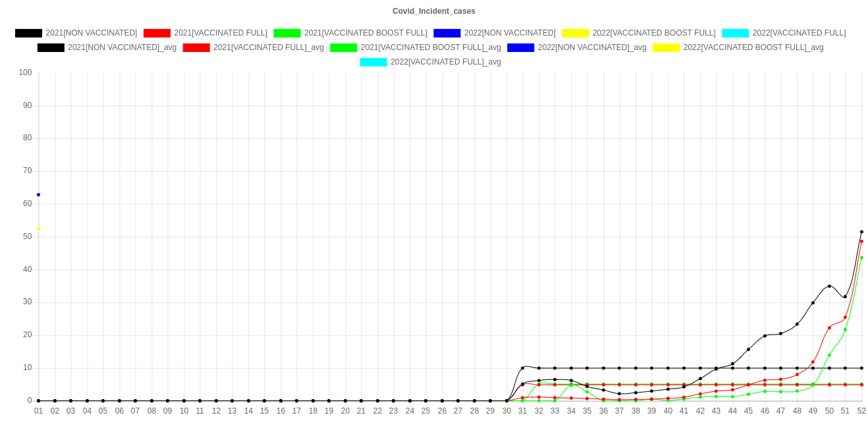Click the week 30 x-axis label
The height and width of the screenshot is (434, 868).
pos(506,411)
